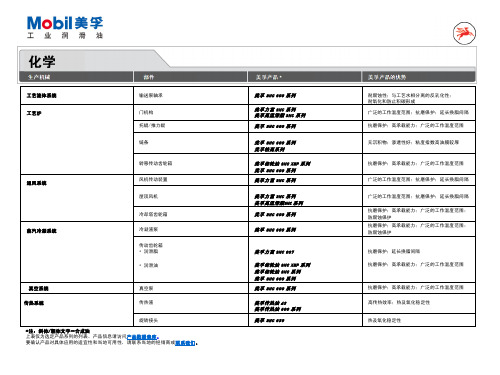Select the 化学 tab heading

[x=42, y=62]
